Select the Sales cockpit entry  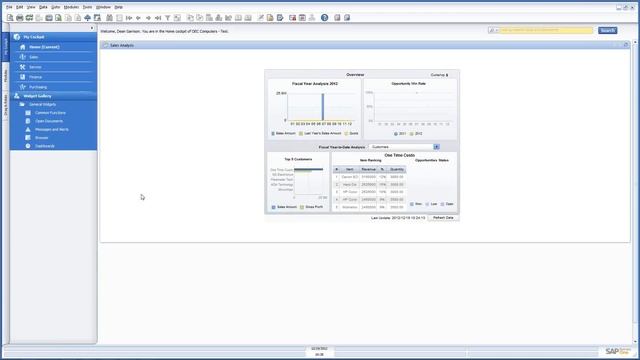pos(33,57)
